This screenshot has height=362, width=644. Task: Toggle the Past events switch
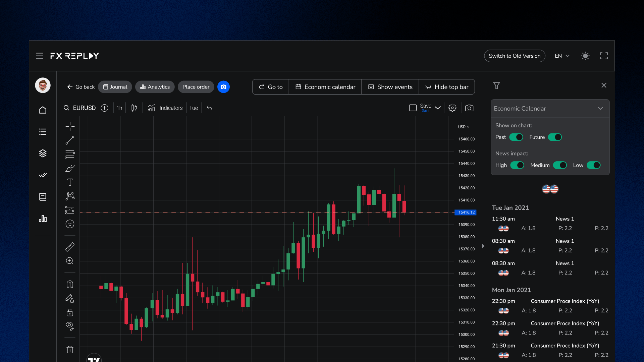(x=516, y=137)
